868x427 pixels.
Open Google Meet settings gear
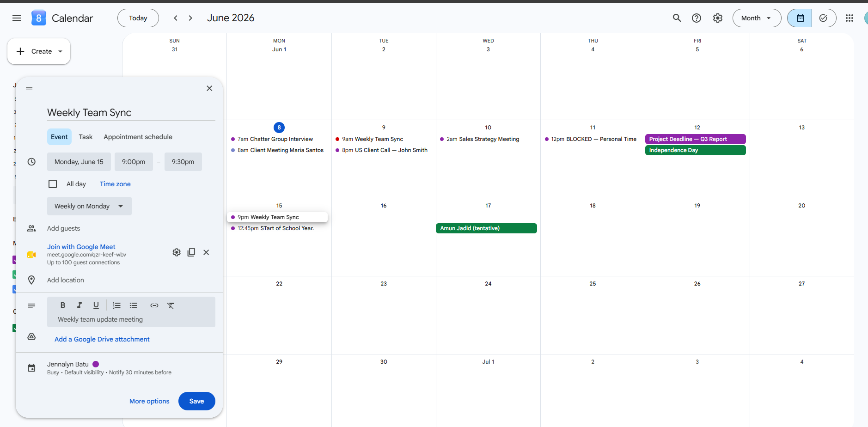177,252
